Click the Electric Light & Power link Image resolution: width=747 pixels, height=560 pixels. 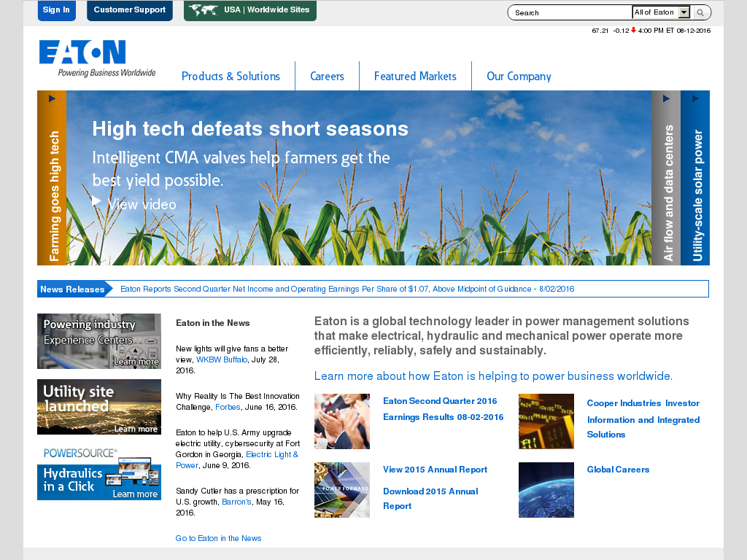[237, 460]
